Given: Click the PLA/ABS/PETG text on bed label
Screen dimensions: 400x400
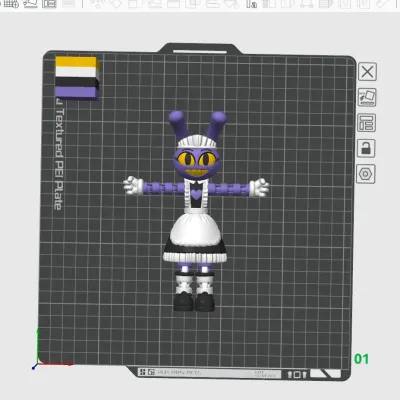Looking at the screenshot, I should (179, 373).
